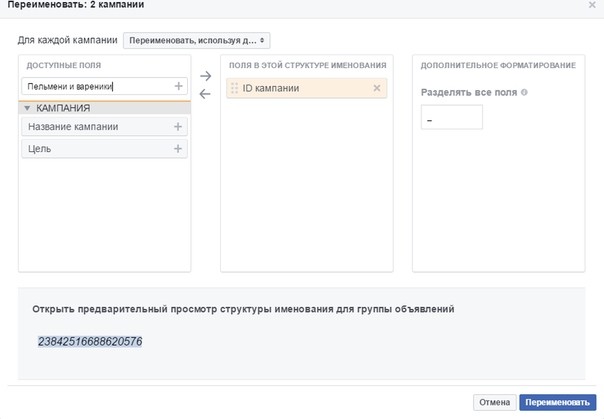
Task: Click dialog title Переименовать: 2 кампании
Action: pyautogui.click(x=76, y=5)
